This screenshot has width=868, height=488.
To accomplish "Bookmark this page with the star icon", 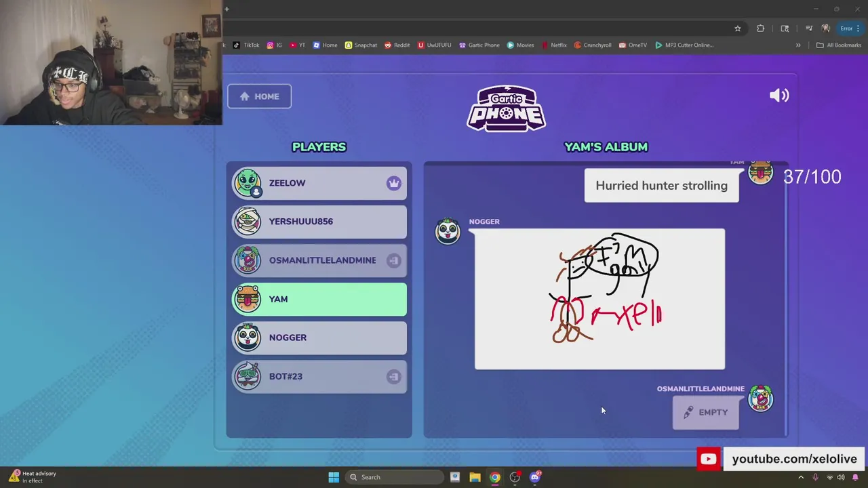I will 737,28.
